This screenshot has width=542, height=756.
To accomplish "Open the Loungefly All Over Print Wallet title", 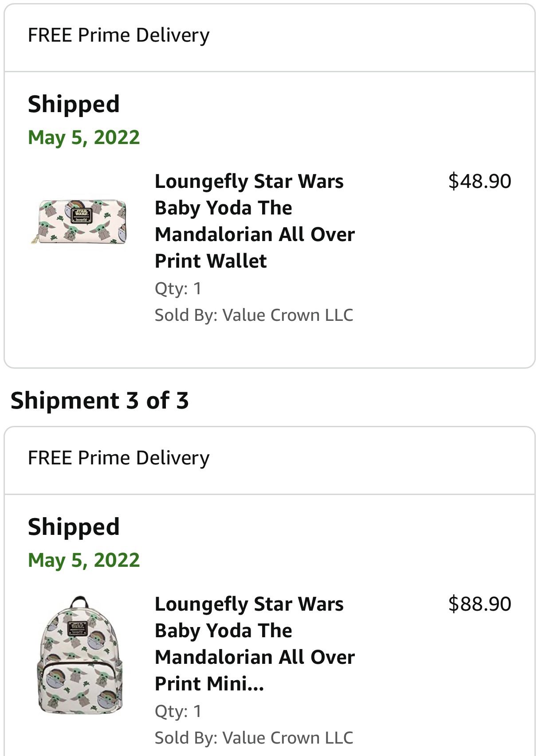I will pyautogui.click(x=255, y=221).
